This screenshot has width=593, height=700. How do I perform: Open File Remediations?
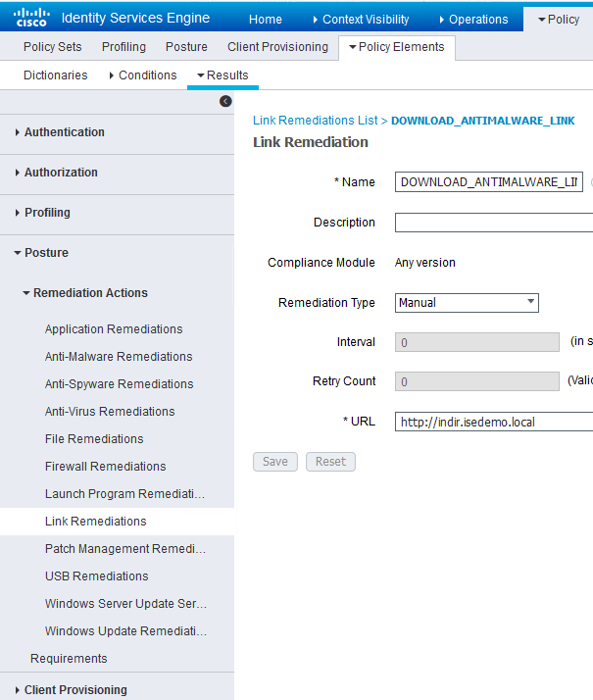pyautogui.click(x=94, y=439)
